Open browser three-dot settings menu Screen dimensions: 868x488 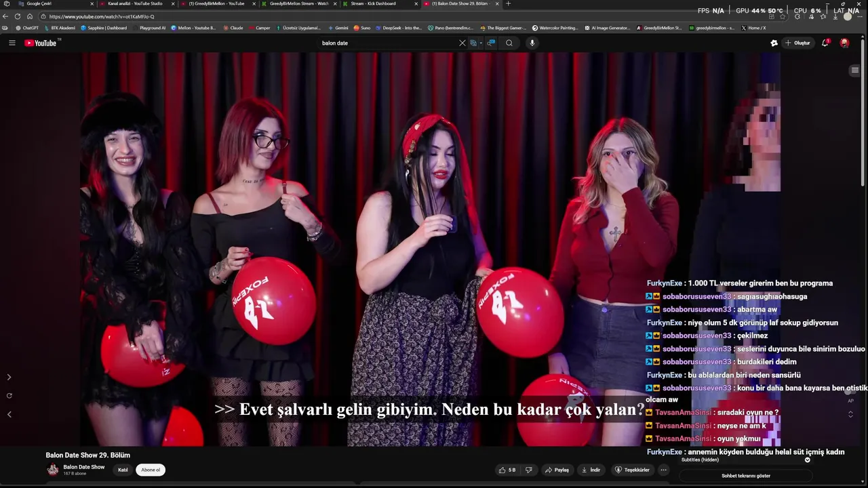[860, 16]
